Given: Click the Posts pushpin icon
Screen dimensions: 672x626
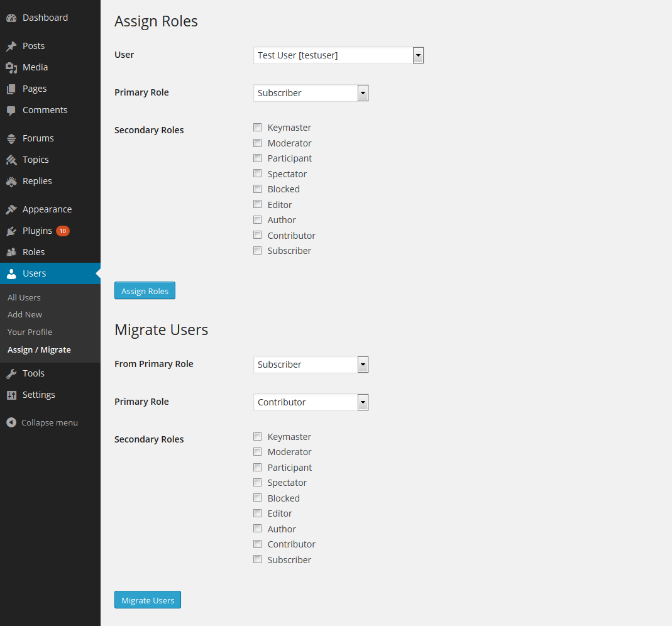Looking at the screenshot, I should (11, 47).
